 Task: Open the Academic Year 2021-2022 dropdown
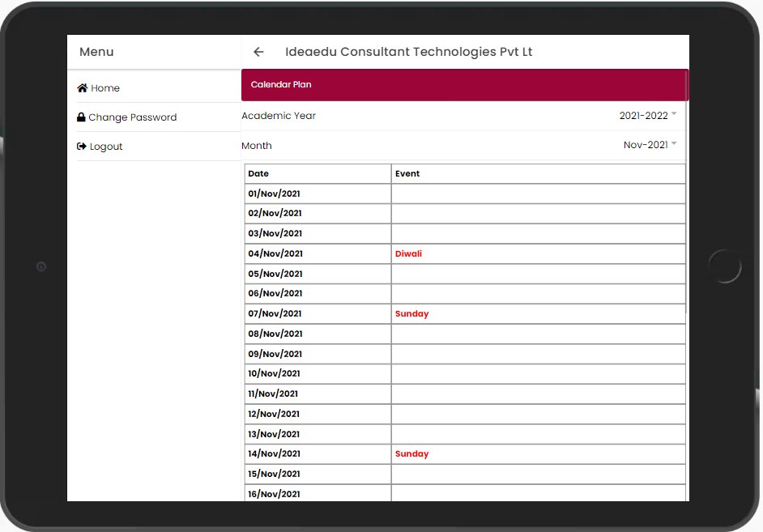pos(644,116)
